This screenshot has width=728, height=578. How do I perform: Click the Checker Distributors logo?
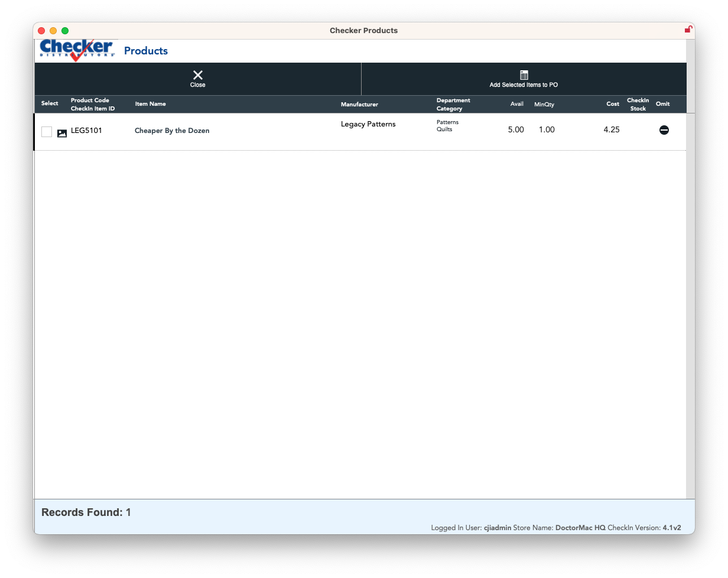pos(77,50)
